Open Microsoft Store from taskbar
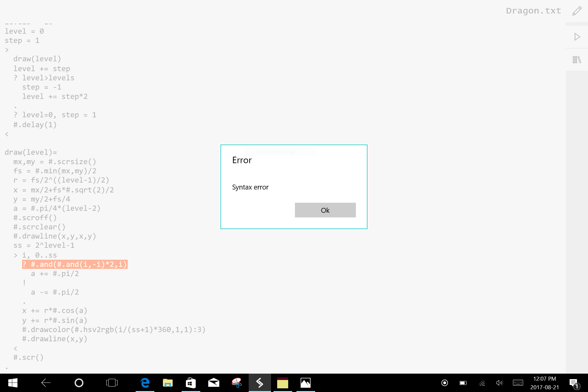588x392 pixels. click(191, 383)
